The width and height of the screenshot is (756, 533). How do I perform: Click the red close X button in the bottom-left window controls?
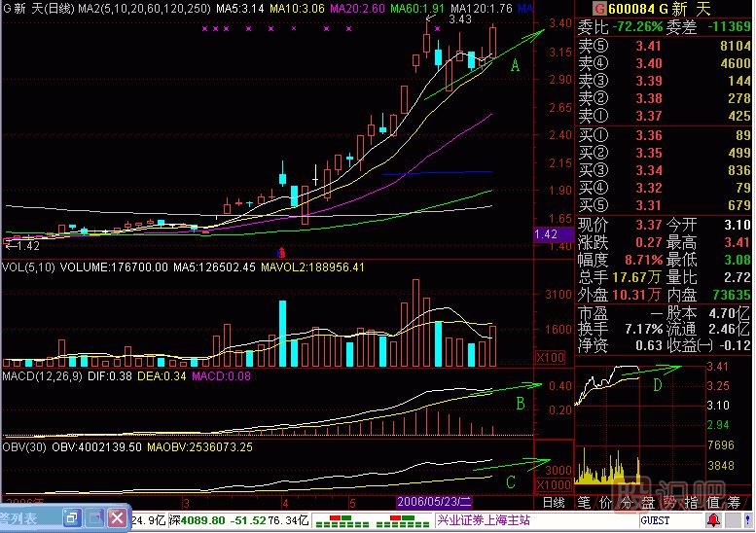coord(117,517)
